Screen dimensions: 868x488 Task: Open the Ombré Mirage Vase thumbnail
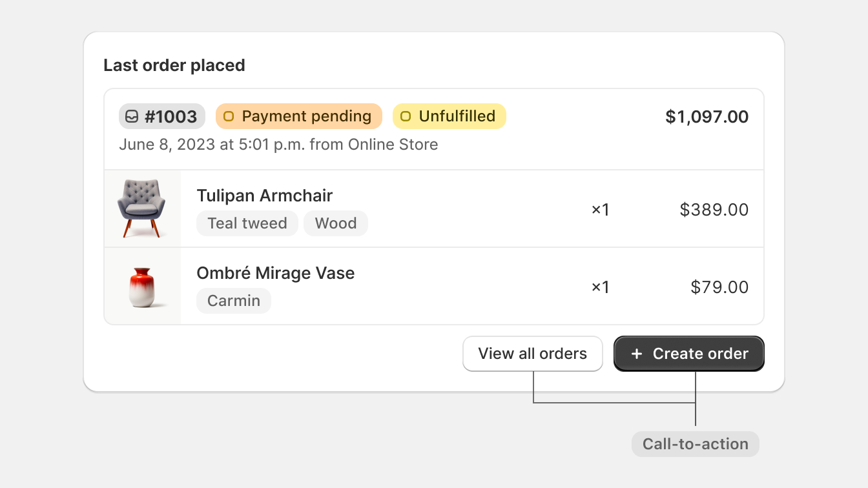point(142,286)
